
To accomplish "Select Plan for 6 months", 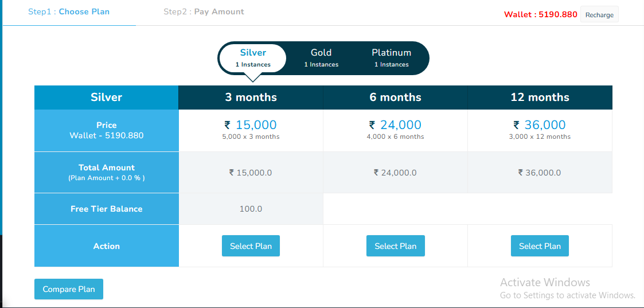I will 396,246.
